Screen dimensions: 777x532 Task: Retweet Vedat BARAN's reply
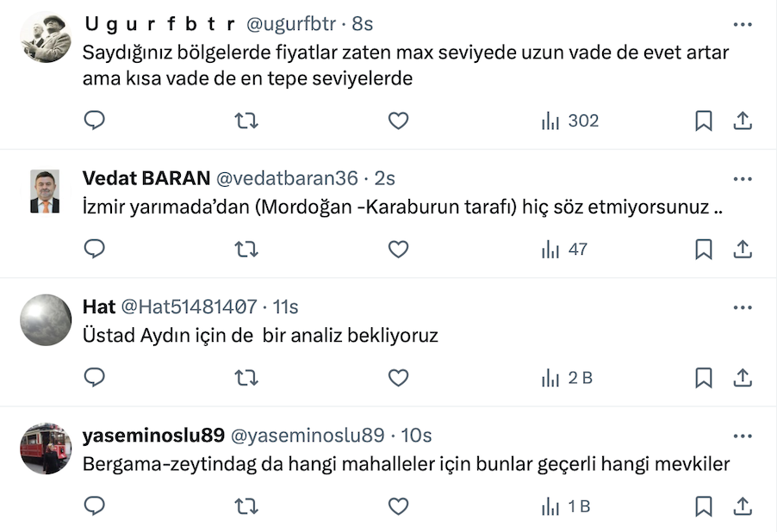(246, 250)
